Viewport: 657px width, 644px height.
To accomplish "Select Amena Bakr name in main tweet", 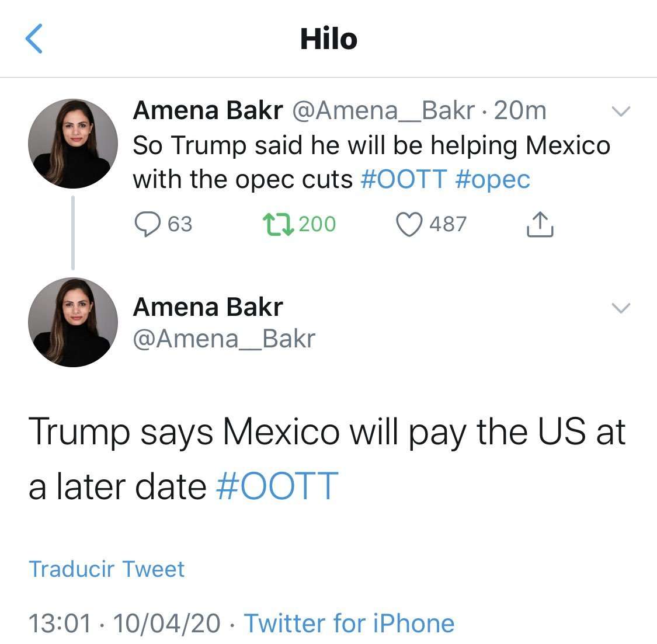I will pos(208,307).
